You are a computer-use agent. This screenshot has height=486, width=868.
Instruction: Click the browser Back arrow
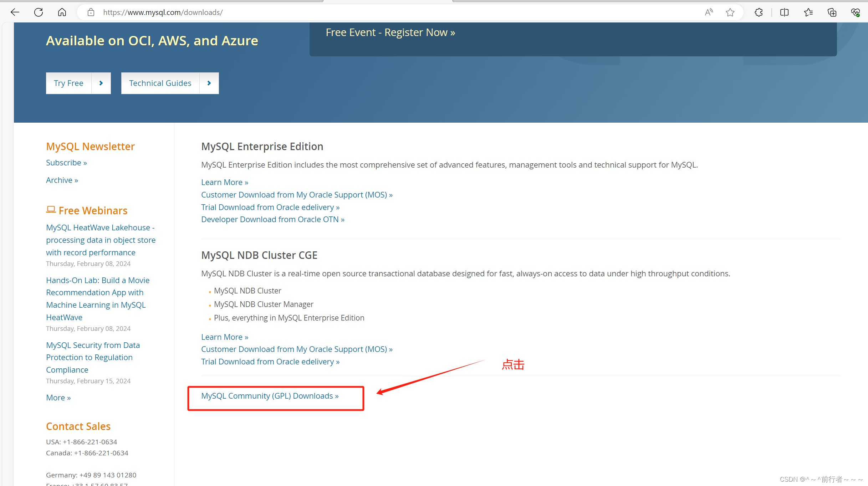pyautogui.click(x=15, y=12)
